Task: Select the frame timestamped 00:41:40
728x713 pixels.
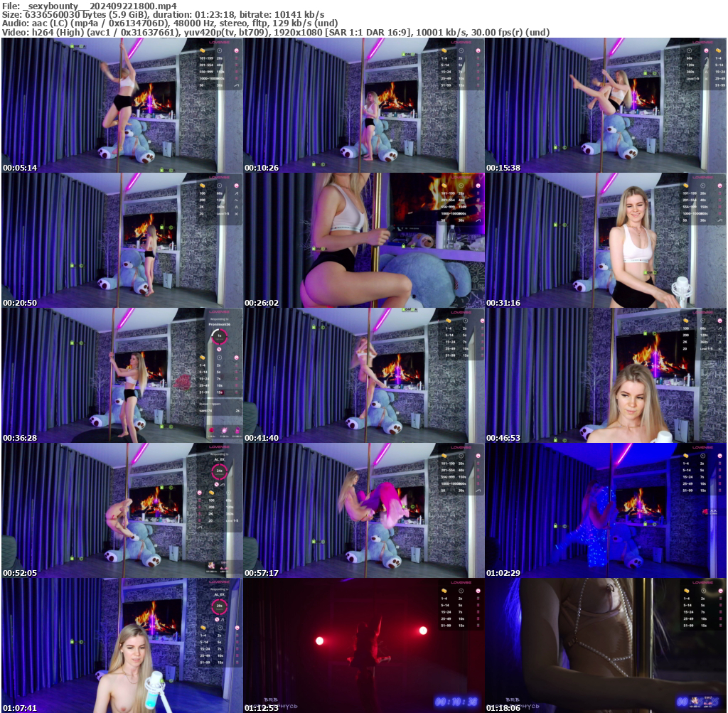Action: 364,375
